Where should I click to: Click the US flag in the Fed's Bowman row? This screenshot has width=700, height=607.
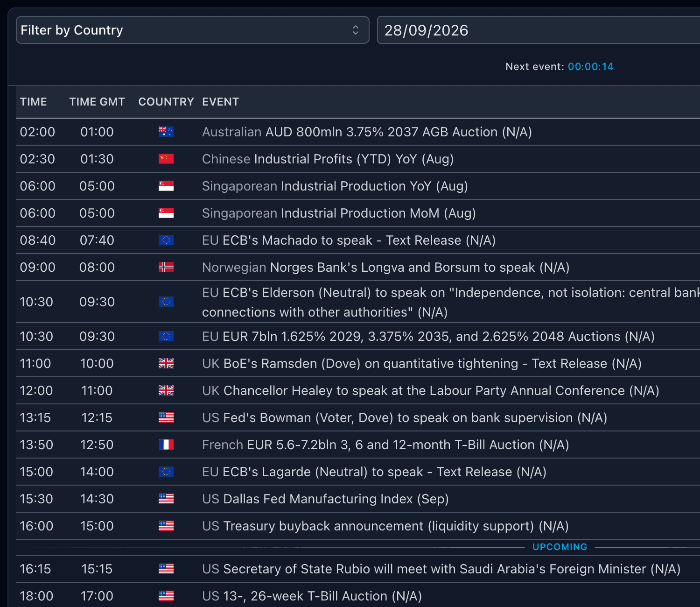(x=166, y=417)
